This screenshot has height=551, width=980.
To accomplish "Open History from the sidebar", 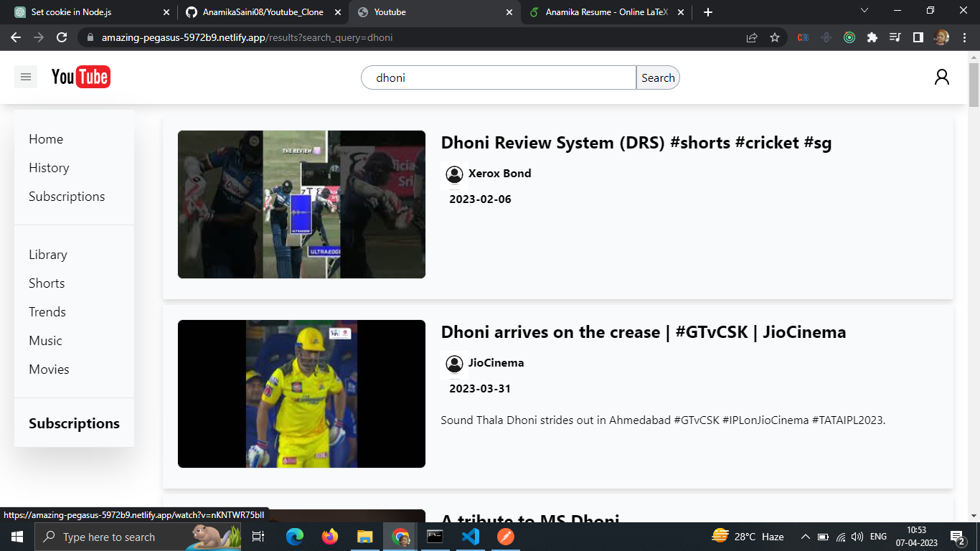I will pyautogui.click(x=49, y=168).
